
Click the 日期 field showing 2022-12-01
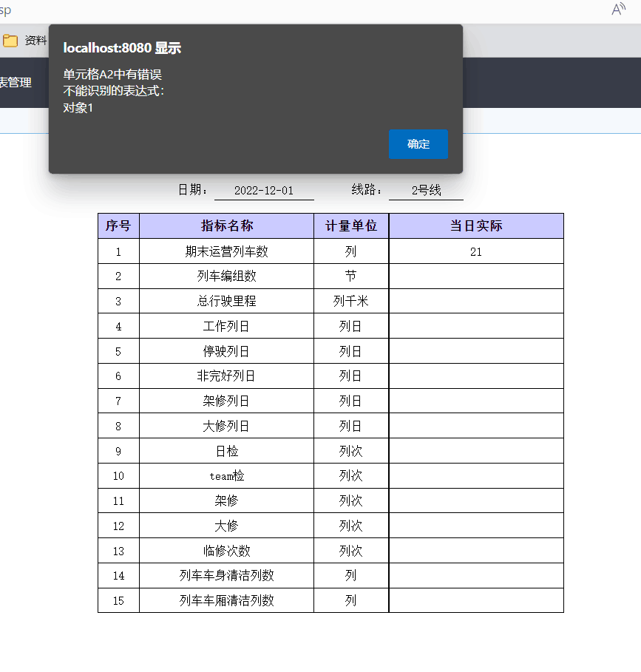pyautogui.click(x=264, y=189)
